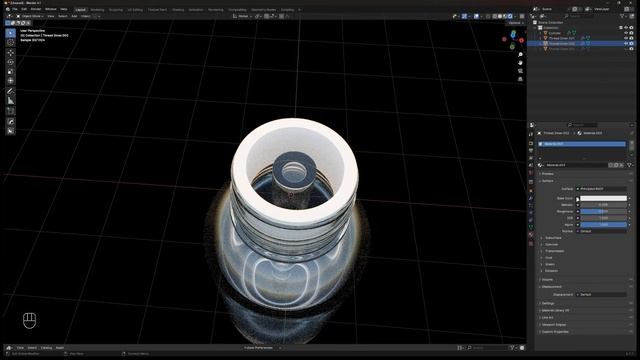The height and width of the screenshot is (360, 640).
Task: Switch to the Animation workspace tab
Action: [x=196, y=10]
